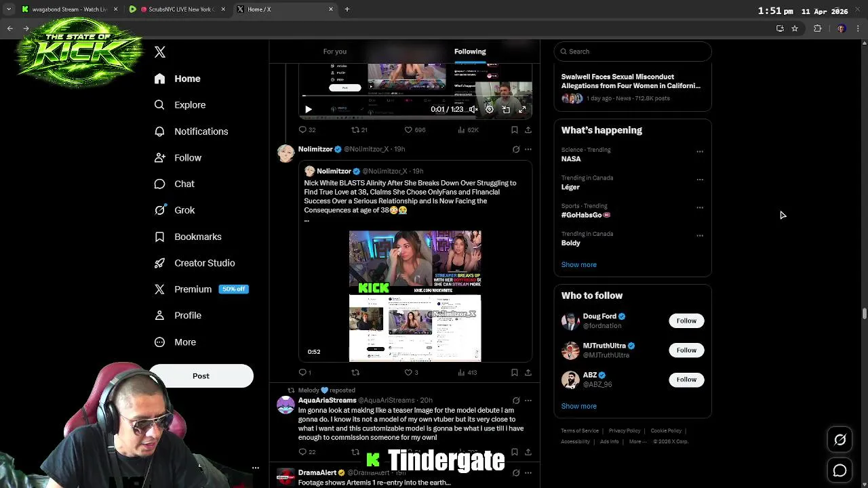
Task: Open Premium 50% off offer
Action: point(201,289)
